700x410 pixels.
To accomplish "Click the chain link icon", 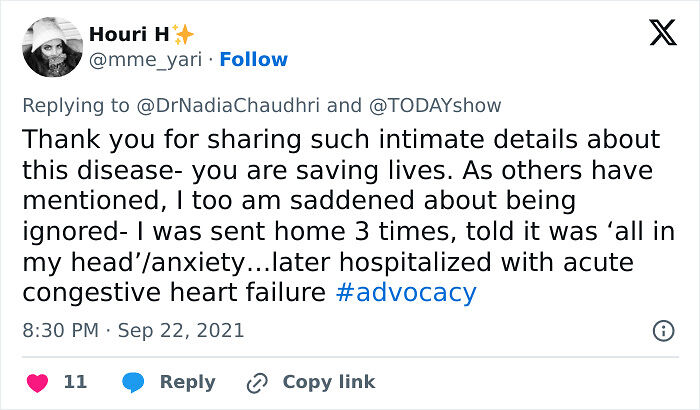I will [x=257, y=382].
